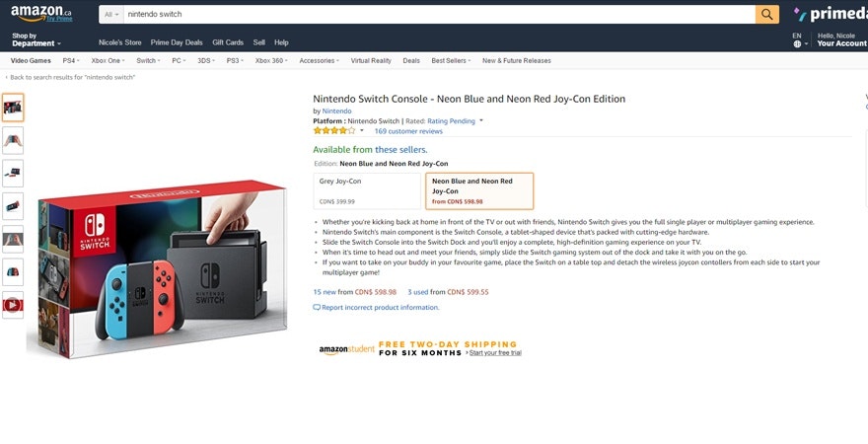Open the Prime Day Deals nav item
This screenshot has width=868, height=444.
pos(177,42)
